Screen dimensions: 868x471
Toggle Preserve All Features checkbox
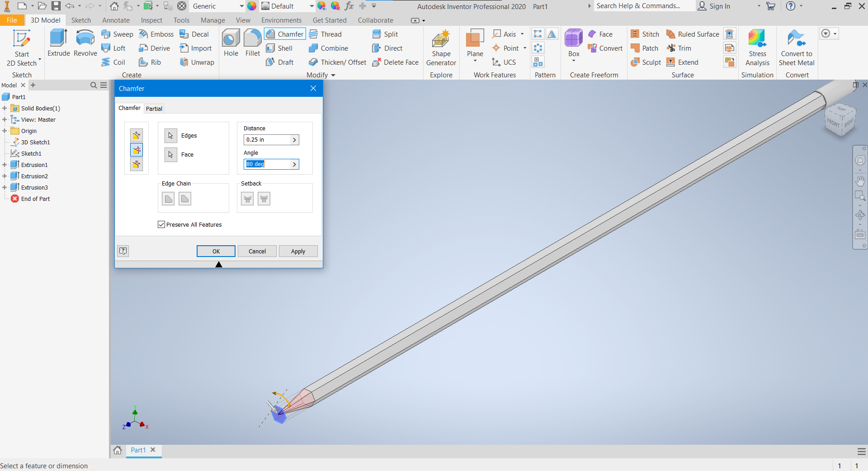pos(161,224)
